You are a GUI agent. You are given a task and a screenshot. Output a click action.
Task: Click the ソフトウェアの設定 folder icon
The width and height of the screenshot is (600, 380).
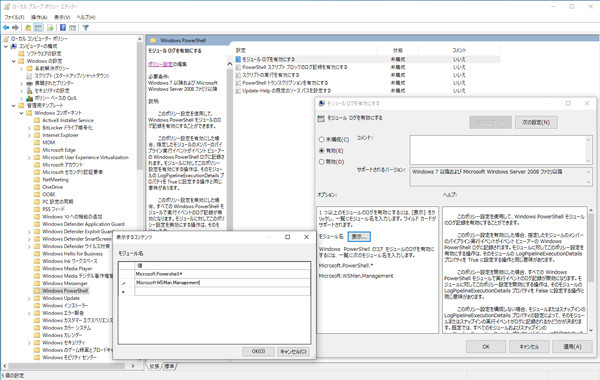point(21,54)
